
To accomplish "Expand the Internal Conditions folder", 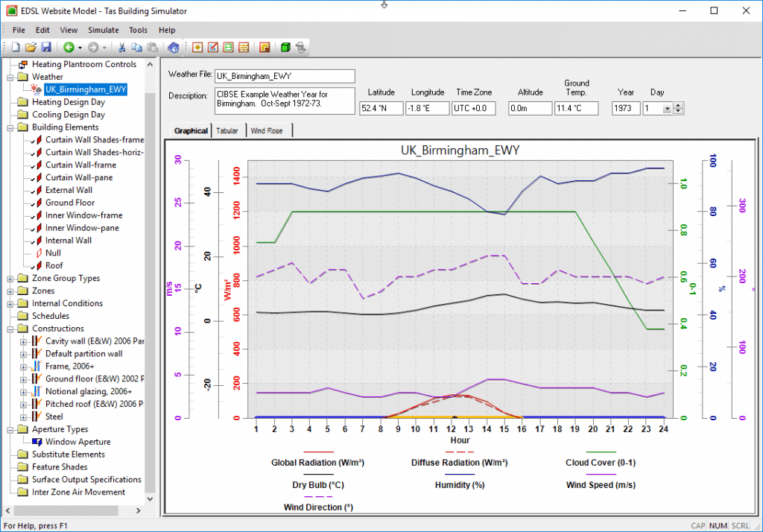I will point(10,304).
